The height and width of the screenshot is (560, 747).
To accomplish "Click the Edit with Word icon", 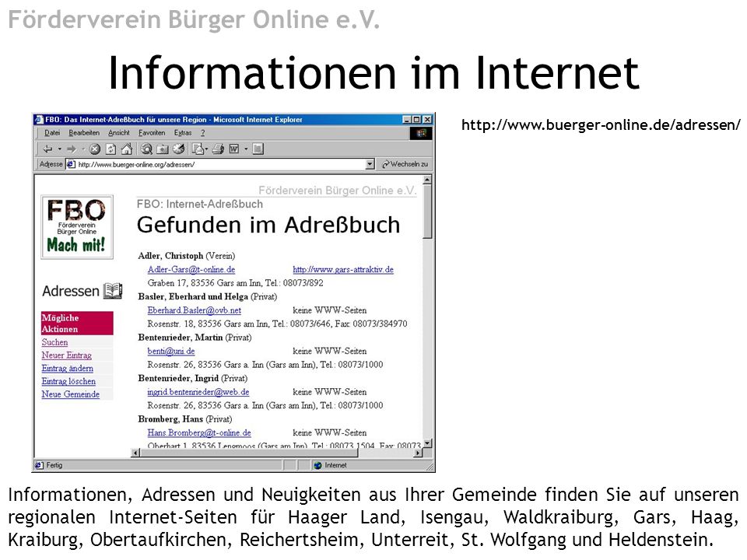I will [x=234, y=149].
